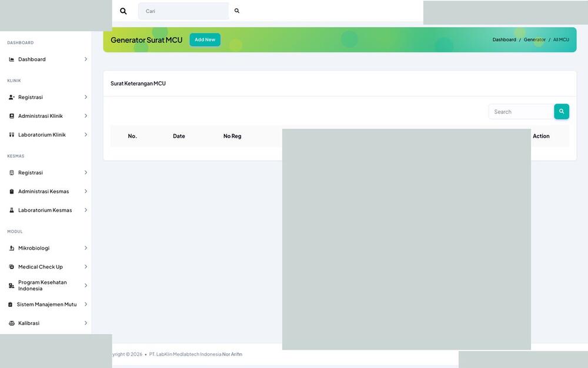Click the No. column header
The image size is (588, 368).
tap(132, 137)
